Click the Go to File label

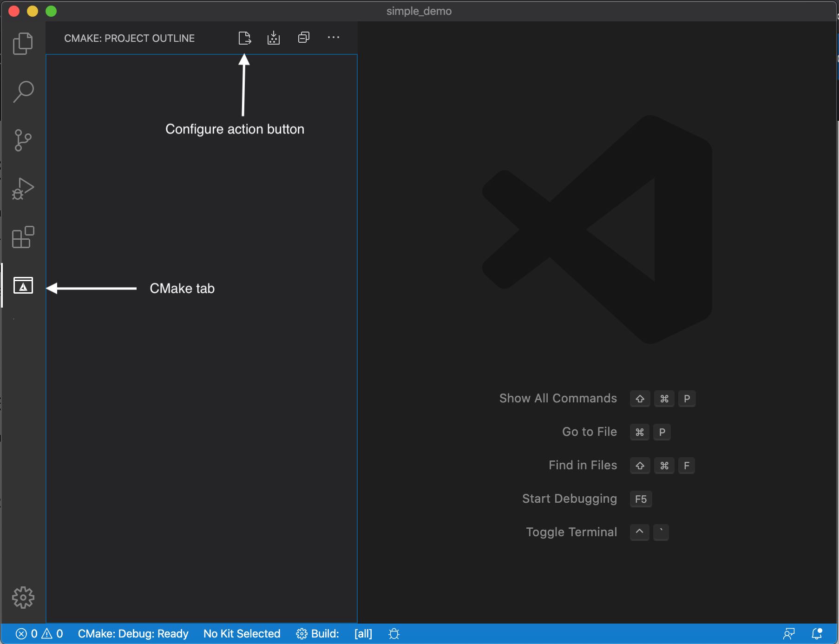[590, 432]
